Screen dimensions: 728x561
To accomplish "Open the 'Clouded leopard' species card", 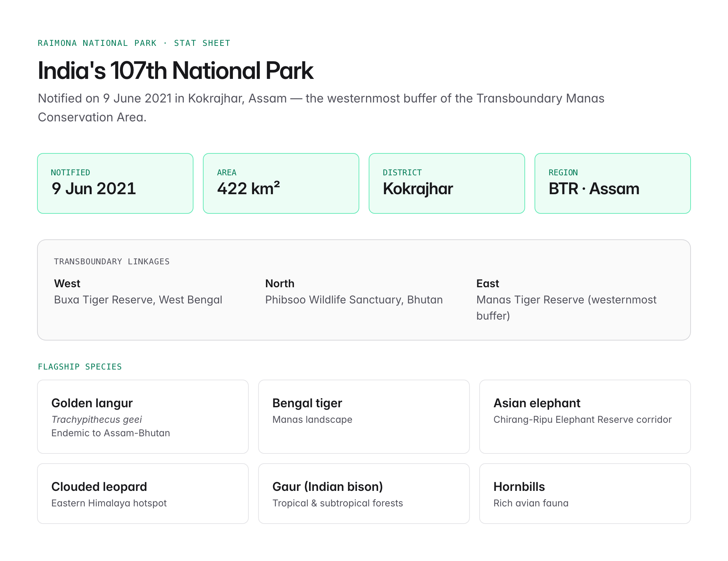I will (x=143, y=494).
